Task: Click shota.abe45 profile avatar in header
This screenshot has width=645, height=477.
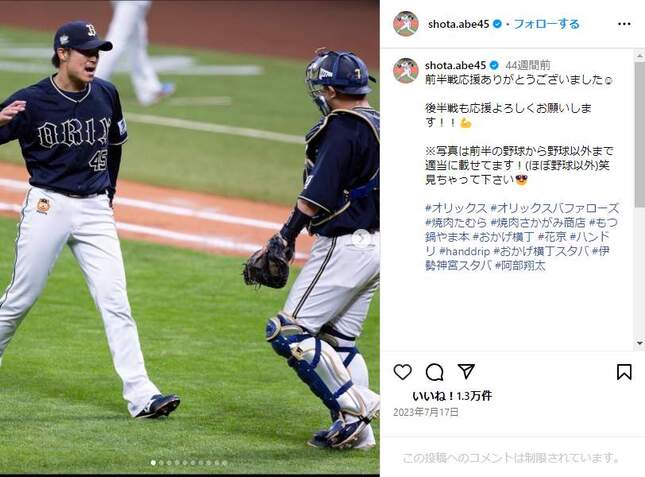Action: tap(406, 24)
